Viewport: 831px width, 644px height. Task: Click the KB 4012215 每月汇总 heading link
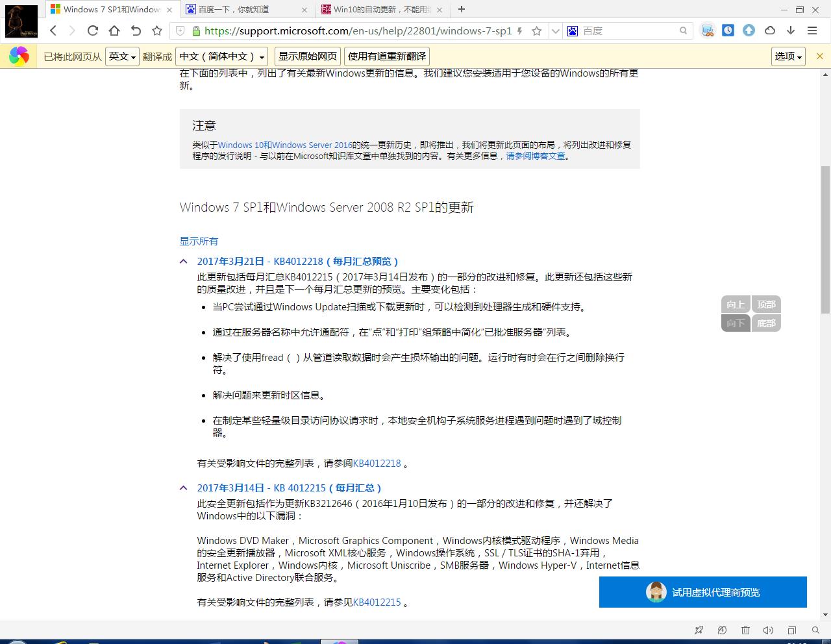click(x=290, y=488)
